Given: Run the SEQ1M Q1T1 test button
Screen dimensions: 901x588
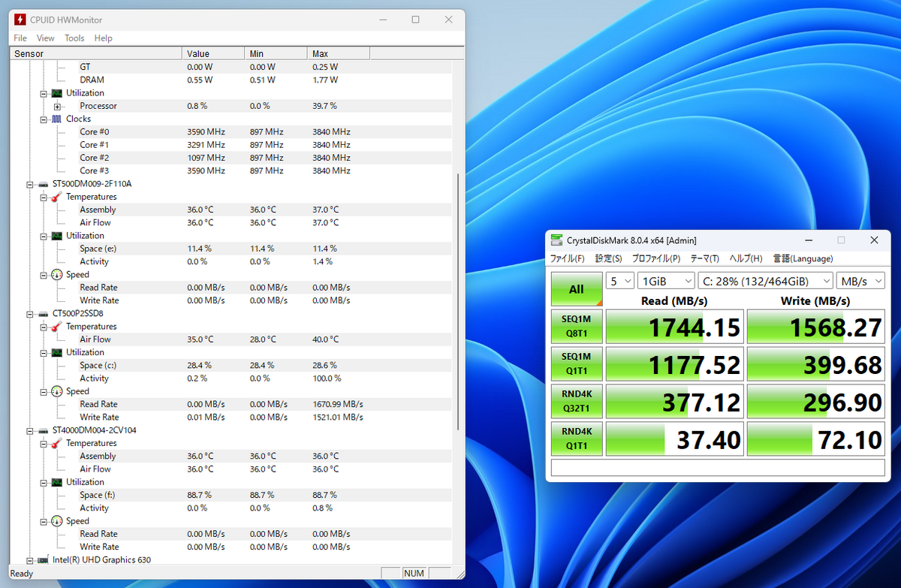Looking at the screenshot, I should 577,364.
